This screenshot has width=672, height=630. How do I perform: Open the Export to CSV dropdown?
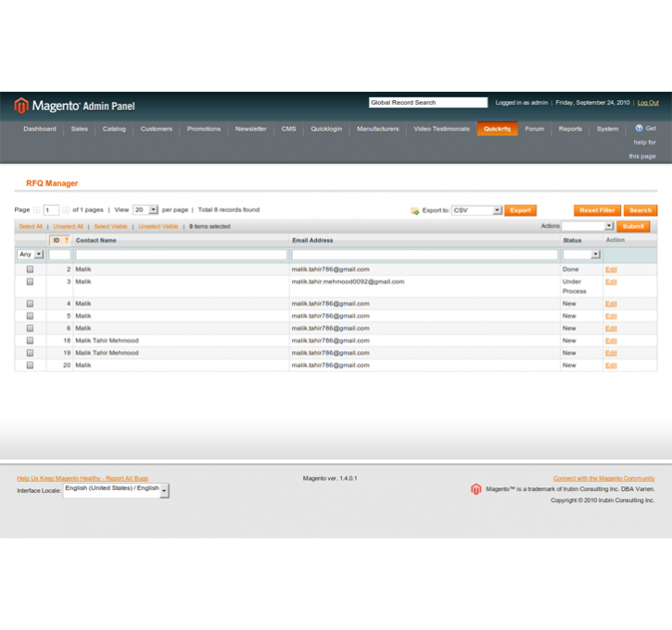tap(476, 210)
